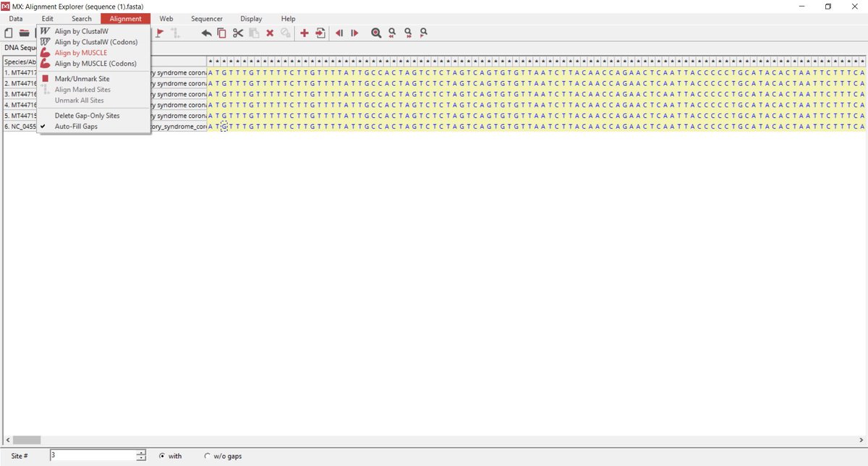The width and height of the screenshot is (868, 466).
Task: Click the dotted selected G cell in row 6
Action: [225, 127]
